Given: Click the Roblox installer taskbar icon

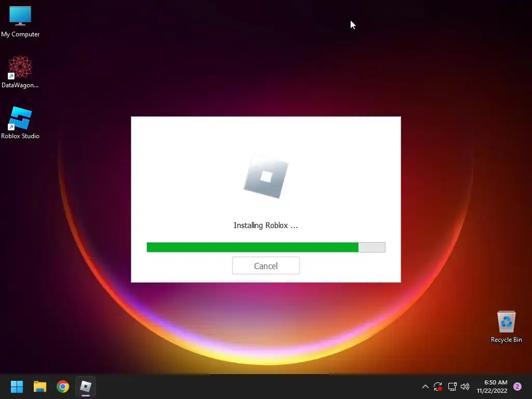Looking at the screenshot, I should (x=86, y=387).
